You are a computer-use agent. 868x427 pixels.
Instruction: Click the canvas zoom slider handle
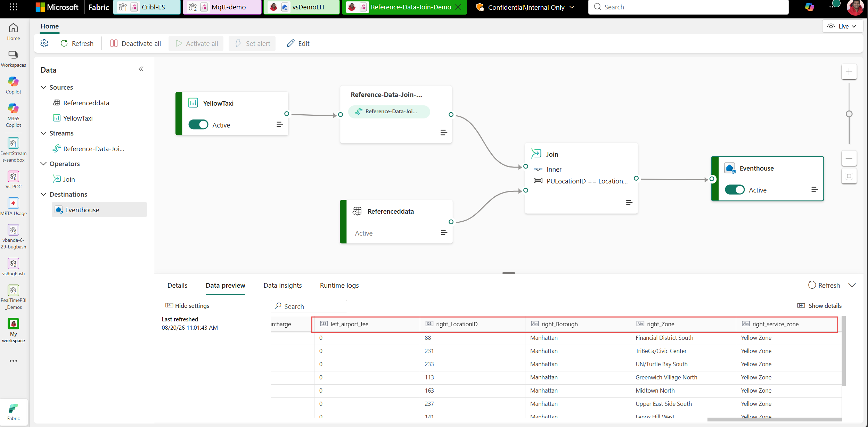[849, 114]
